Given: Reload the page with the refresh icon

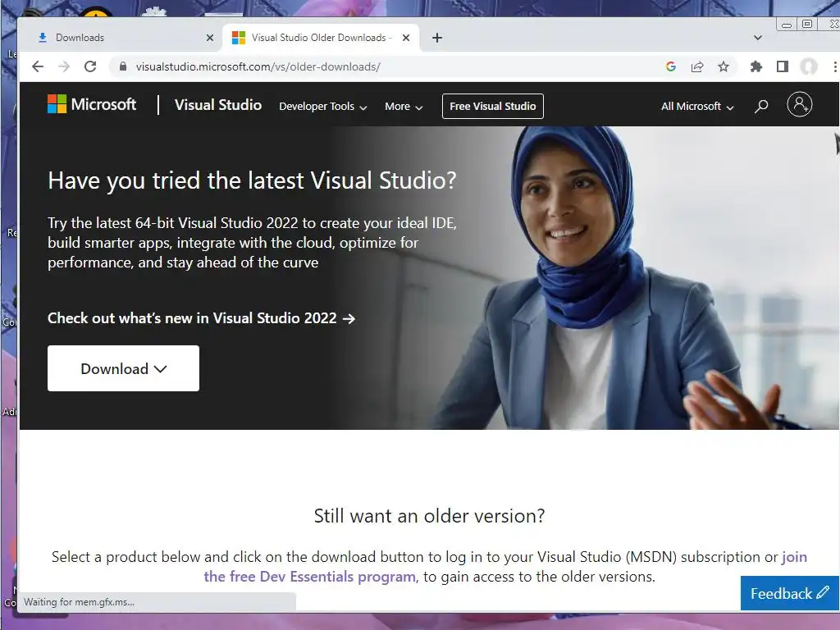Looking at the screenshot, I should click(90, 66).
